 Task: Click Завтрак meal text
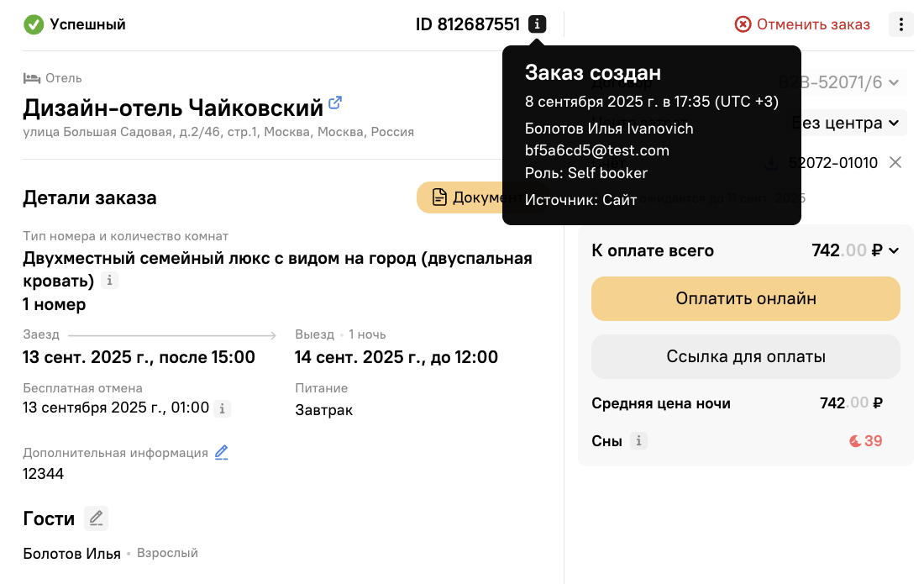pyautogui.click(x=323, y=410)
